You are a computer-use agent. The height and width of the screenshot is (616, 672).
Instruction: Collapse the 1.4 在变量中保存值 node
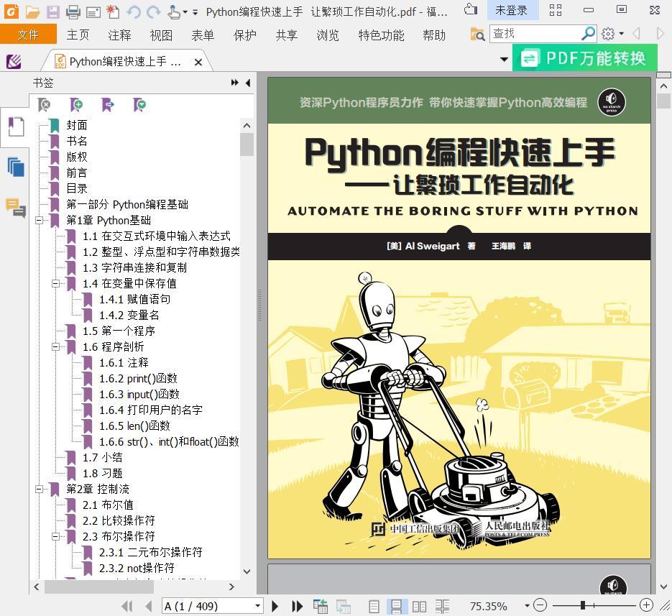(x=56, y=283)
